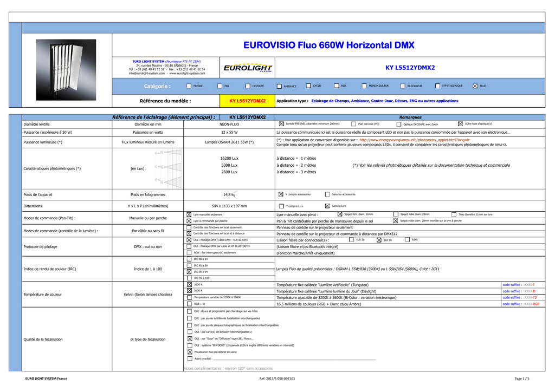Click the photometric beam diagram illustration
The image size is (555, 392).
169,168
